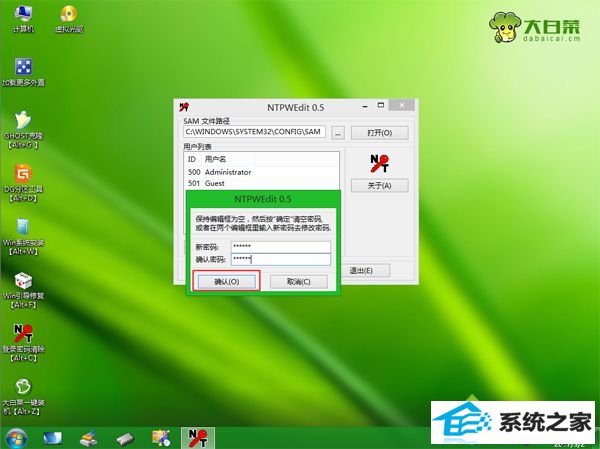
Task: Click the SAM 文件路径 text field
Action: (255, 132)
